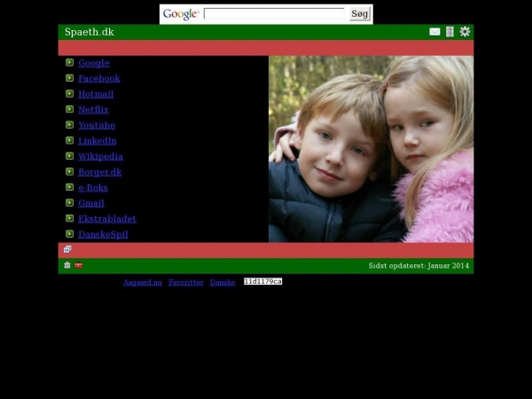The width and height of the screenshot is (532, 399).
Task: Visit the Ekstrabladet link
Action: point(107,219)
